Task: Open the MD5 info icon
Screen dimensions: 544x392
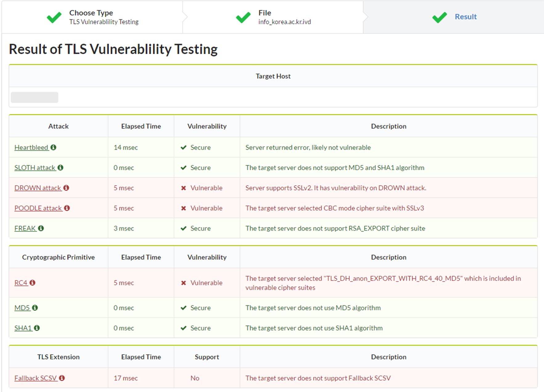Action: [x=35, y=308]
